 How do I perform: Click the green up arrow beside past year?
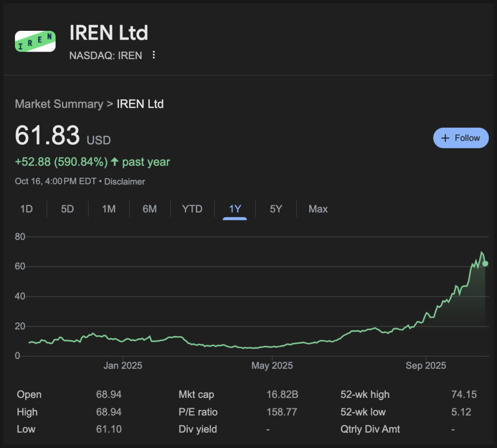pyautogui.click(x=114, y=162)
